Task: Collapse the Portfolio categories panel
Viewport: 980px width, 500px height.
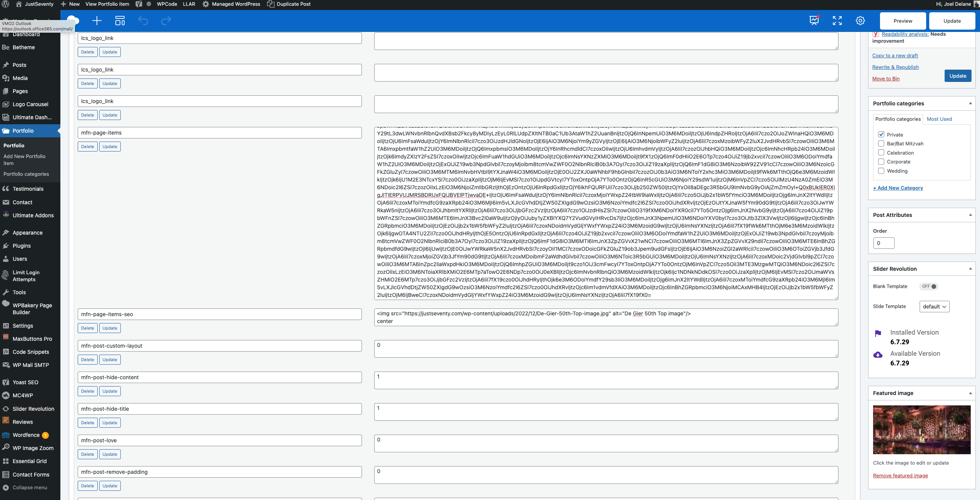Action: coord(970,103)
